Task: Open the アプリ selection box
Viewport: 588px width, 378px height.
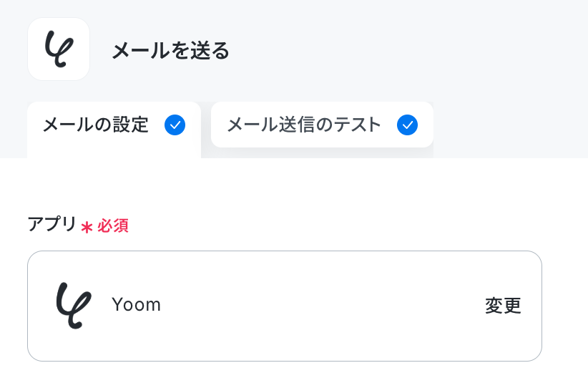Action: pyautogui.click(x=285, y=306)
